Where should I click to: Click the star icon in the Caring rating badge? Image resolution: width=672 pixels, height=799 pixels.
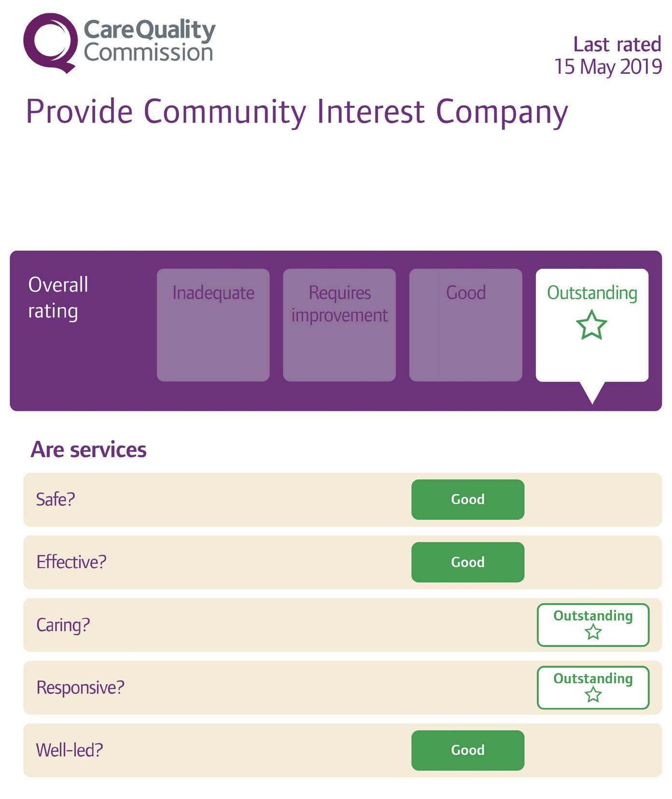tap(593, 632)
